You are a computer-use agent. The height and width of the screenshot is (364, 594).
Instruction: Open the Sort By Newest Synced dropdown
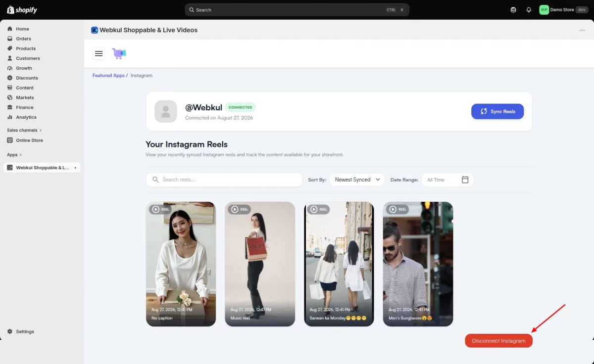[x=357, y=180]
